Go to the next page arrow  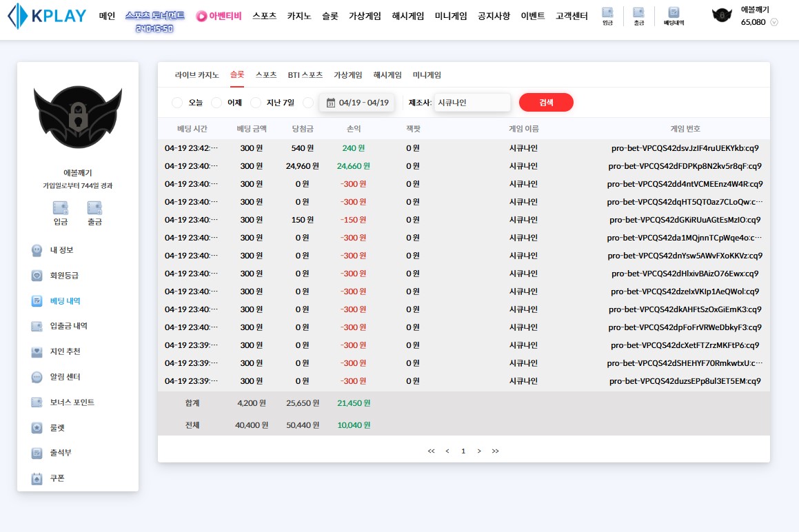(x=479, y=451)
